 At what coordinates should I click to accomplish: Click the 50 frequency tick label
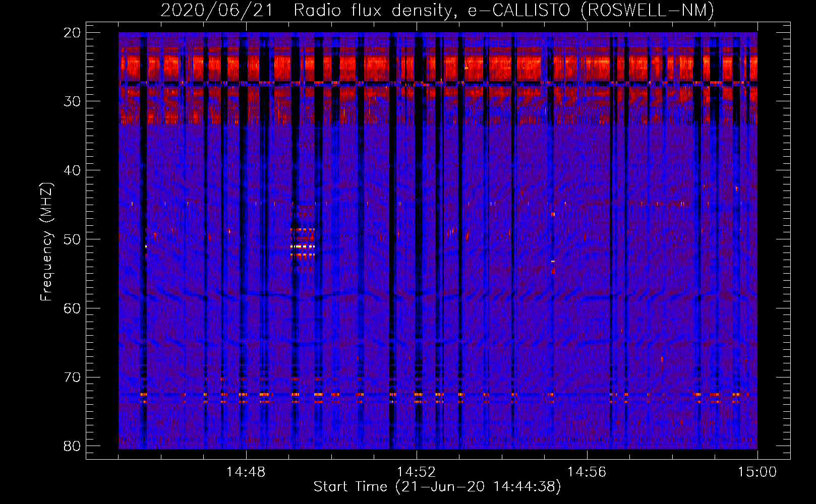click(72, 239)
